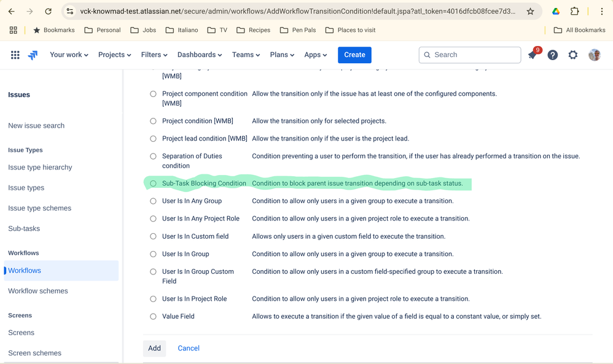
Task: Click the browser extensions puzzle icon
Action: 574,10
